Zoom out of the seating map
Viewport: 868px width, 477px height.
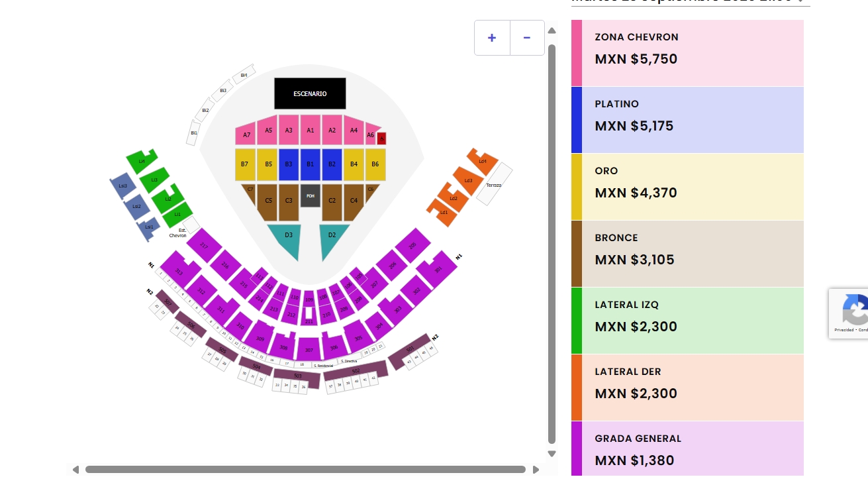pyautogui.click(x=527, y=38)
